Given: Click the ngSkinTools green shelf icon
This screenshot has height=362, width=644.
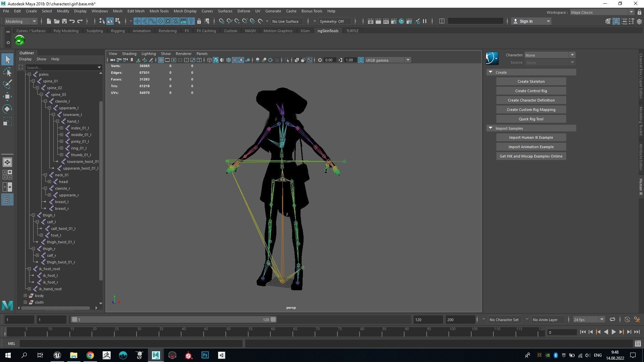Looking at the screenshot, I should coord(20,41).
